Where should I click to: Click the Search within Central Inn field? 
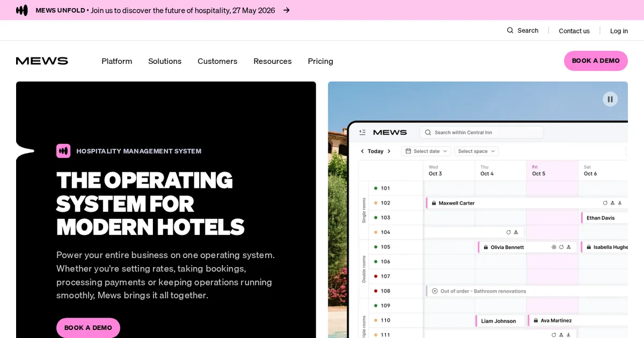481,132
